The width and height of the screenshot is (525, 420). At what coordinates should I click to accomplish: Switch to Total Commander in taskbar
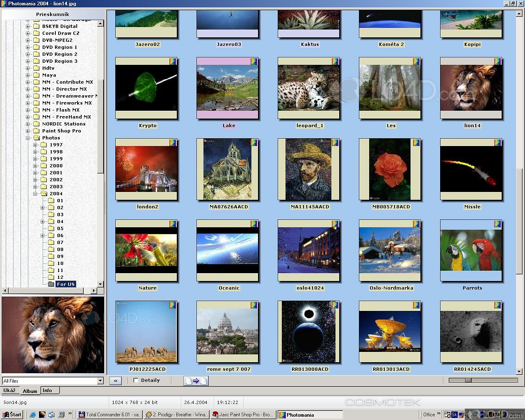click(110, 415)
